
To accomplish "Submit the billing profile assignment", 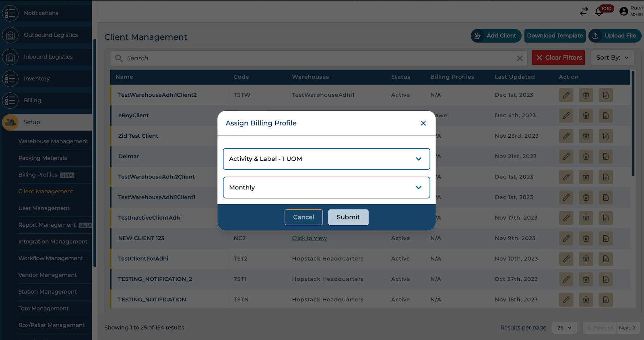I will (348, 217).
